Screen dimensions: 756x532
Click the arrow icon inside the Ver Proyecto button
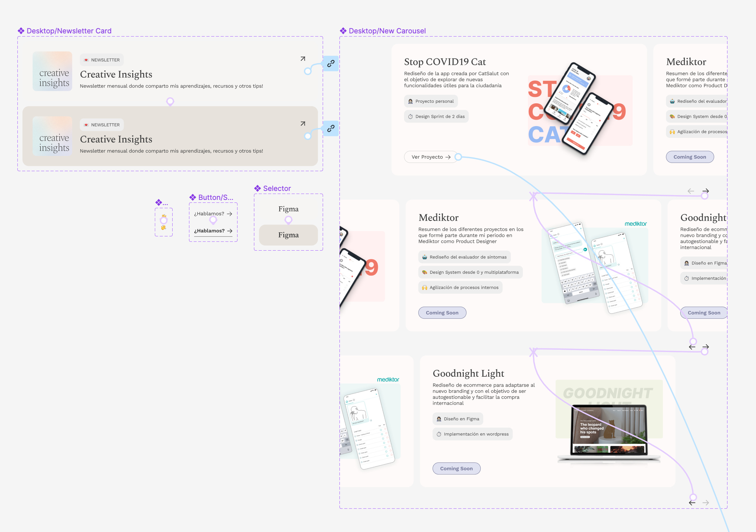point(449,157)
